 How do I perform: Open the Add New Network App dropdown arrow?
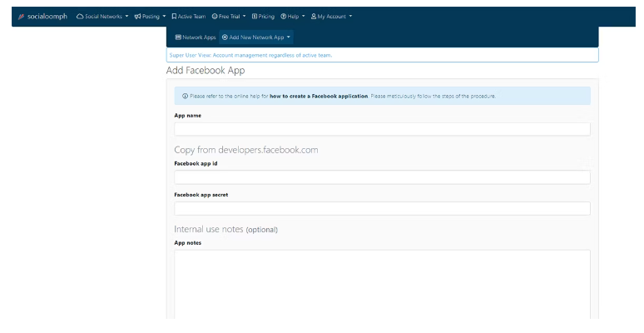pyautogui.click(x=289, y=37)
